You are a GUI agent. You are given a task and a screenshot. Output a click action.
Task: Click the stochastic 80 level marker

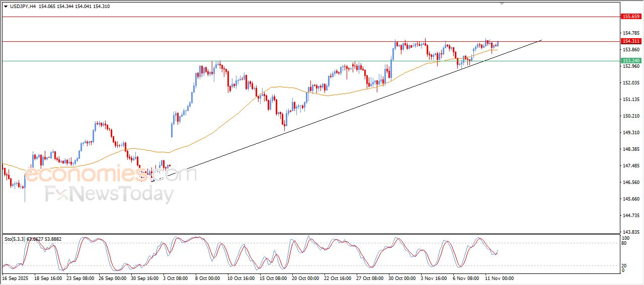point(624,244)
